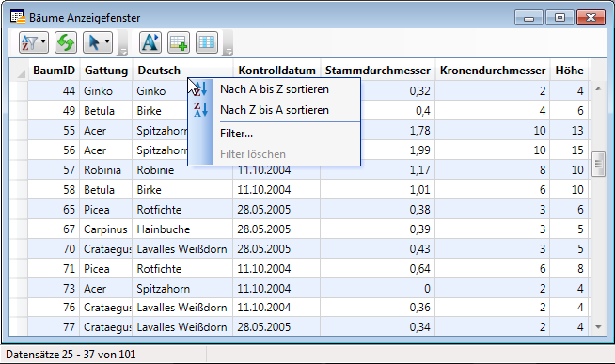The height and width of the screenshot is (364, 615).
Task: Click the Deutsch column header
Action: click(182, 71)
